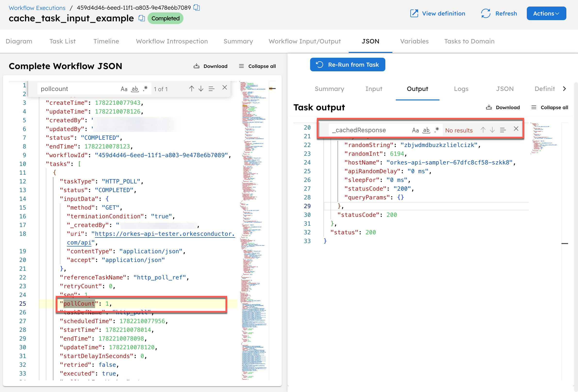Close the _cachedResponse search box
Viewport: 578px width, 392px height.
point(516,129)
